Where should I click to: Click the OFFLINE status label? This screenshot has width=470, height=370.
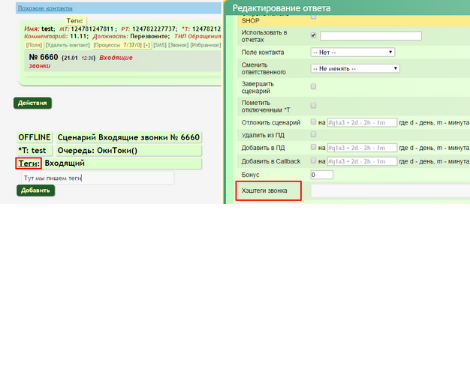34,137
